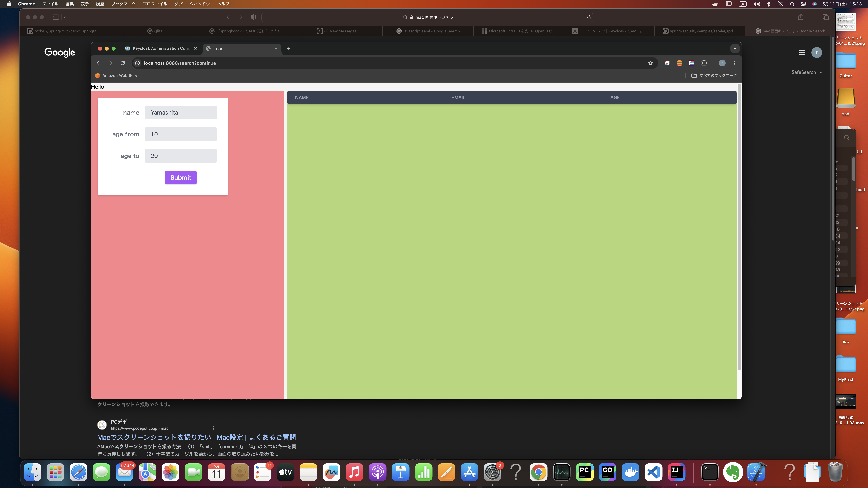Viewport: 868px width, 488px height.
Task: Reload the localhost search page
Action: pos(123,63)
